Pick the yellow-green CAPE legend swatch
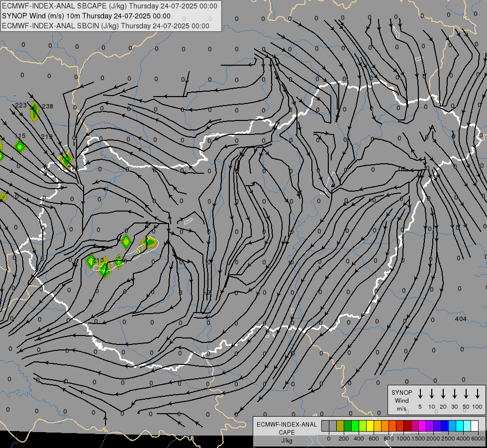The height and width of the screenshot is (448, 487). pyautogui.click(x=363, y=426)
